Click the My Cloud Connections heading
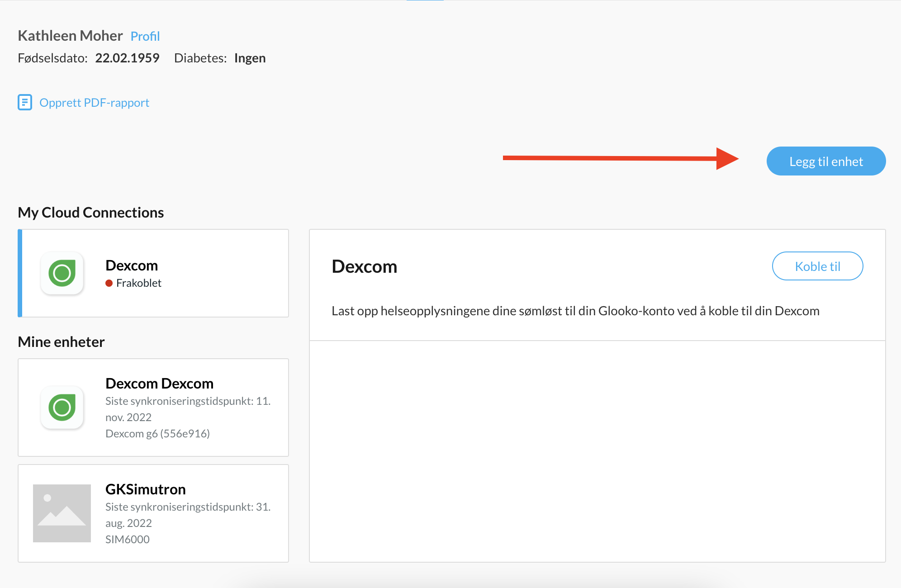This screenshot has height=588, width=901. (x=90, y=213)
